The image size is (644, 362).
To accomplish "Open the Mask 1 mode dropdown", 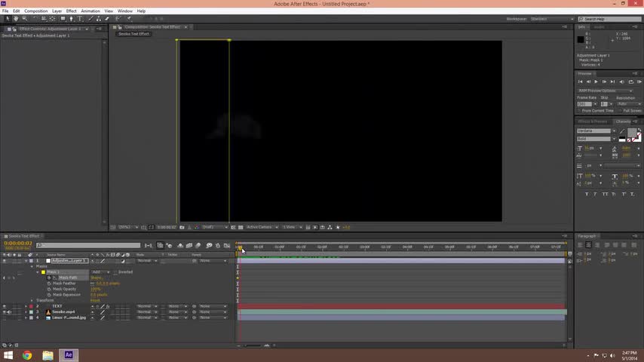I will click(x=100, y=272).
